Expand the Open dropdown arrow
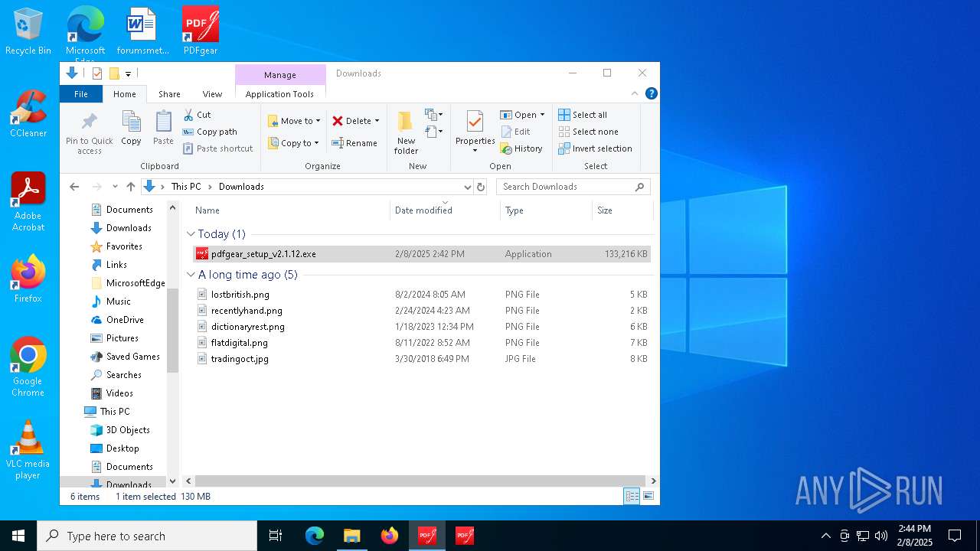Viewport: 980px width, 551px height. coord(542,115)
